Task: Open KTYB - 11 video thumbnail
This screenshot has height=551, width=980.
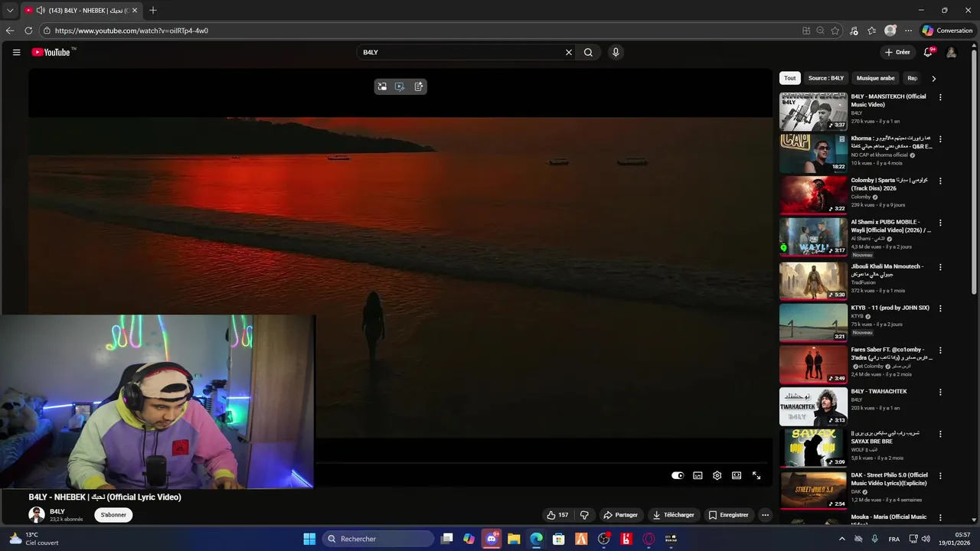Action: [813, 323]
